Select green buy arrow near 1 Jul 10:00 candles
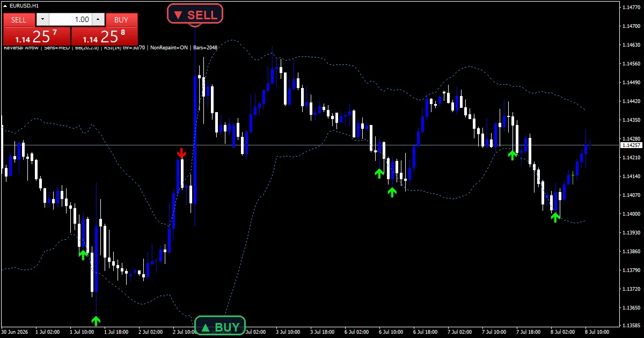 pyautogui.click(x=83, y=255)
